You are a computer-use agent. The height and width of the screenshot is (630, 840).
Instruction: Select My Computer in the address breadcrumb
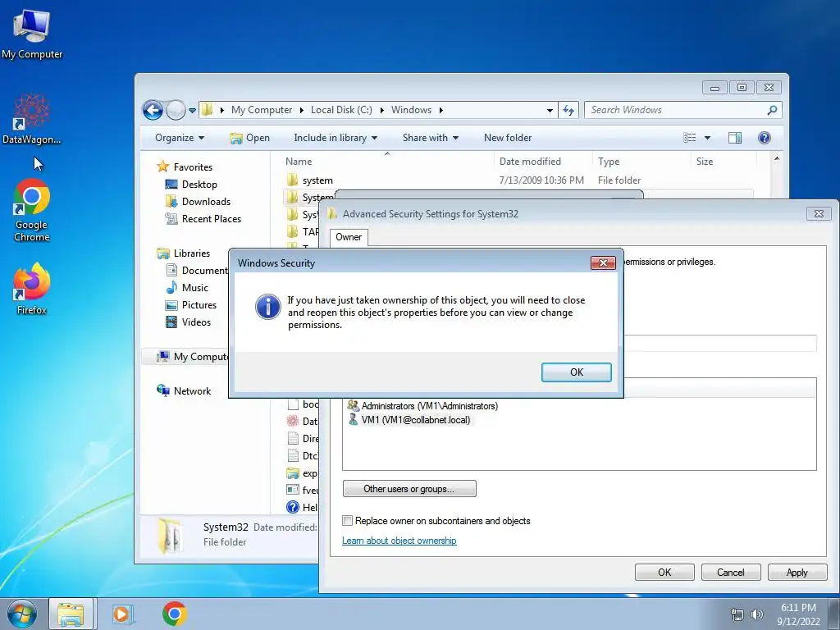262,110
